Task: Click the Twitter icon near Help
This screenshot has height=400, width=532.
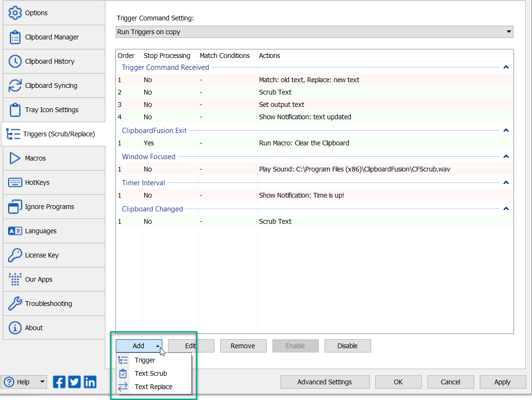Action: pyautogui.click(x=74, y=381)
